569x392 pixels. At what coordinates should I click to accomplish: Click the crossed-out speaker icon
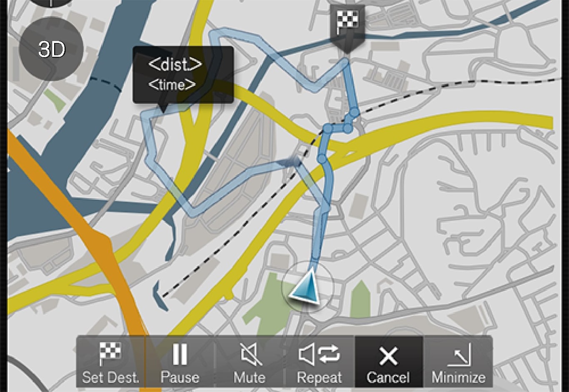click(250, 355)
